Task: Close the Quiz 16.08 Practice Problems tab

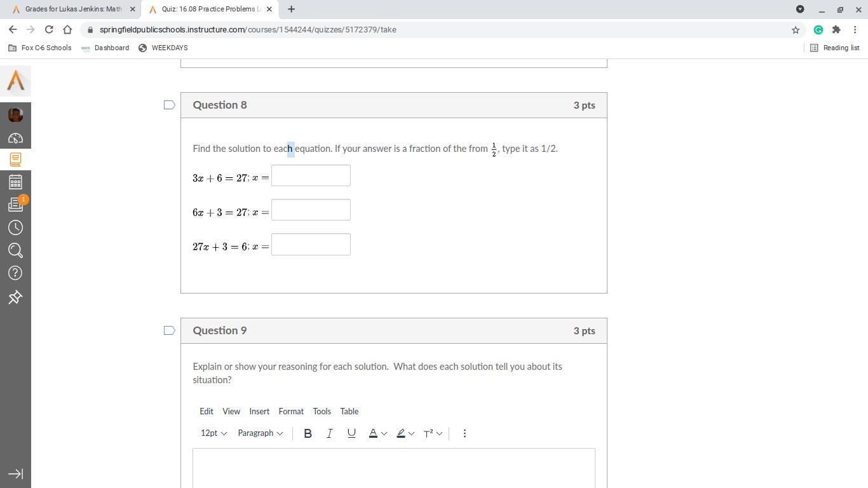Action: point(269,10)
